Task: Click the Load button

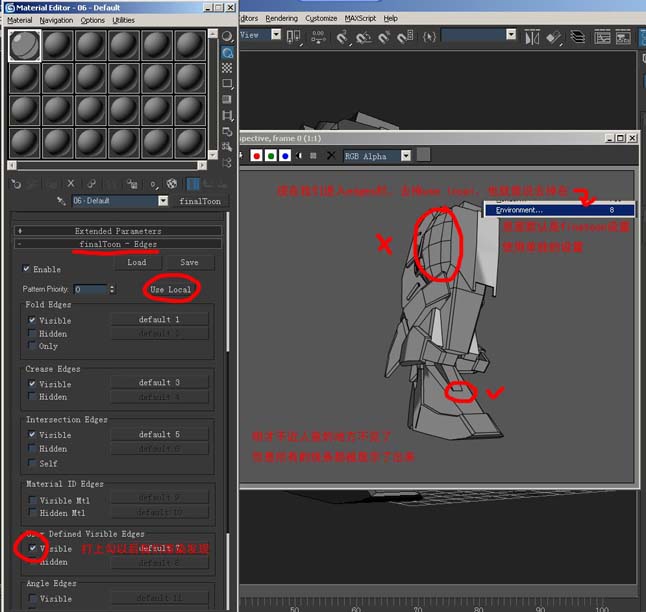Action: (x=136, y=262)
